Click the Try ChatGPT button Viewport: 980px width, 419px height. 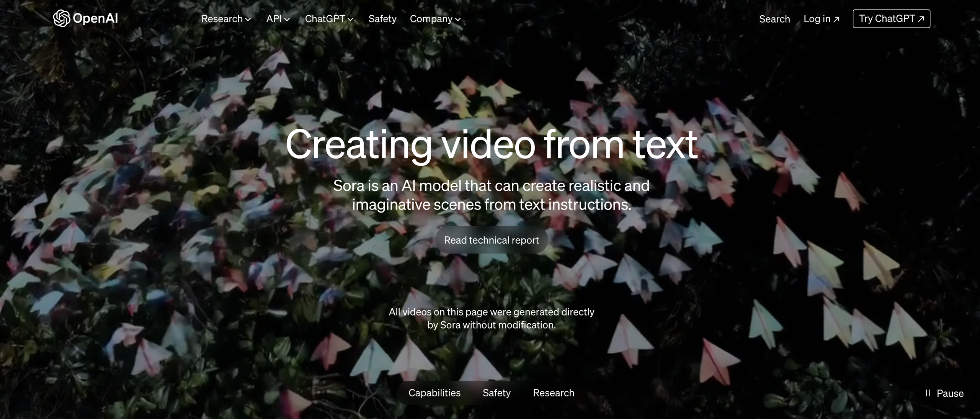click(x=891, y=18)
